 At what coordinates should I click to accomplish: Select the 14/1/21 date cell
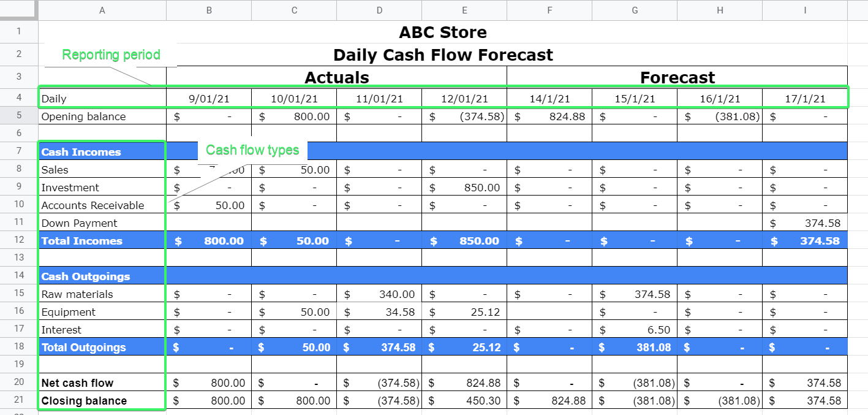click(x=549, y=99)
